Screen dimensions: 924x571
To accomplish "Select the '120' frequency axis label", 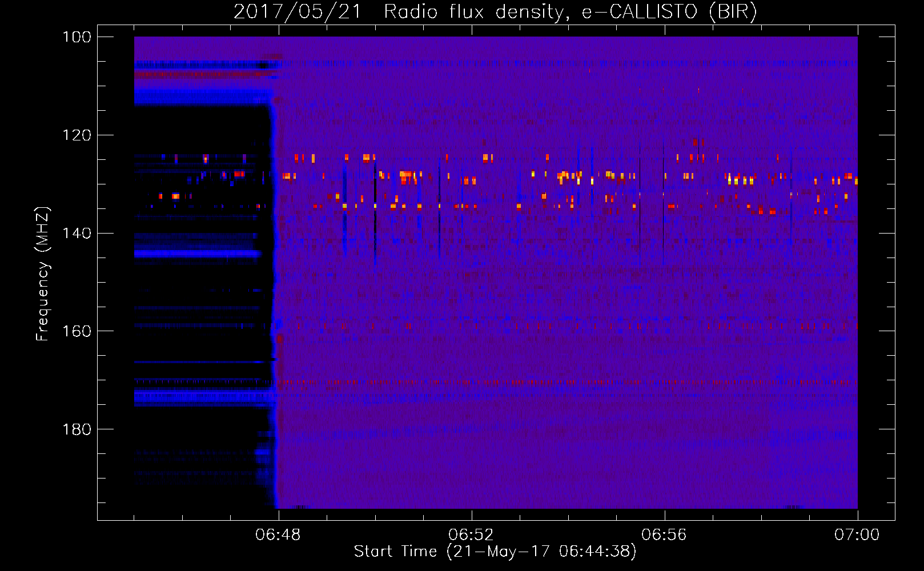I will [77, 135].
